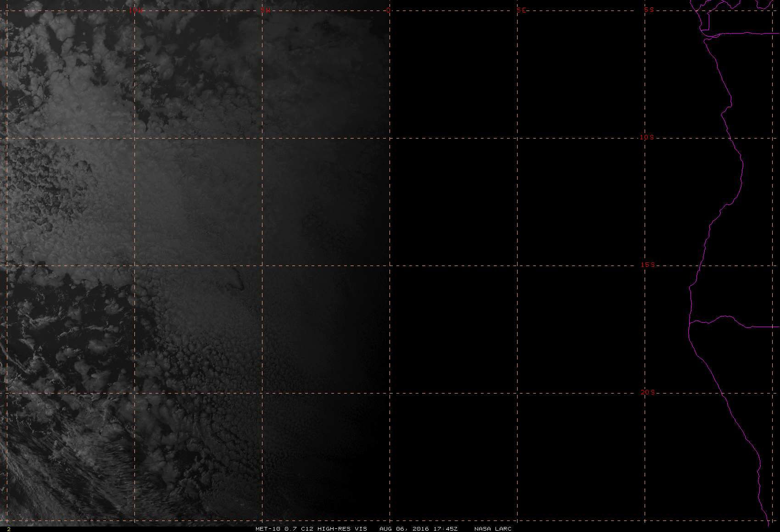This screenshot has height=532, width=780.
Task: Click the 5S latitude label
Action: [648, 10]
